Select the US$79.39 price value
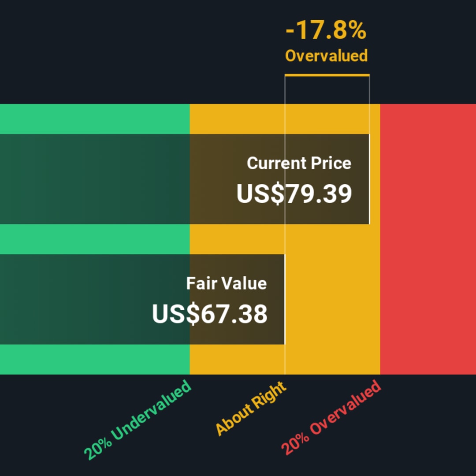This screenshot has width=476, height=476. 294,193
